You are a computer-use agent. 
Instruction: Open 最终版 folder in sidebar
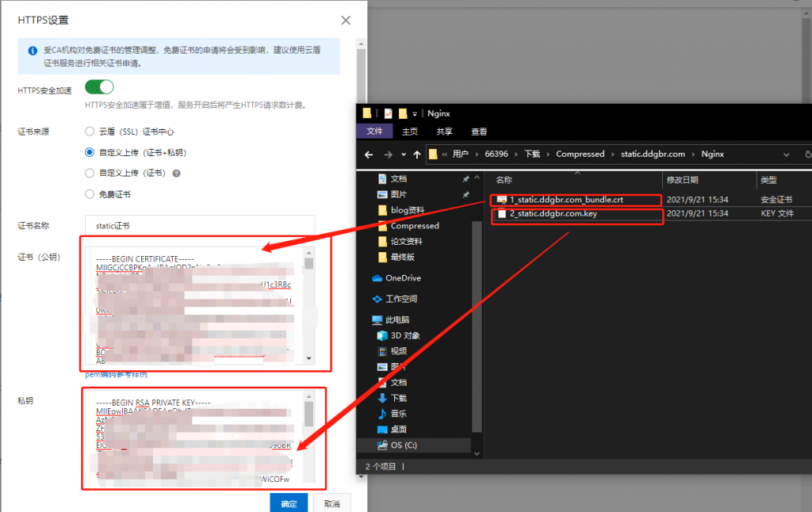[x=402, y=257]
